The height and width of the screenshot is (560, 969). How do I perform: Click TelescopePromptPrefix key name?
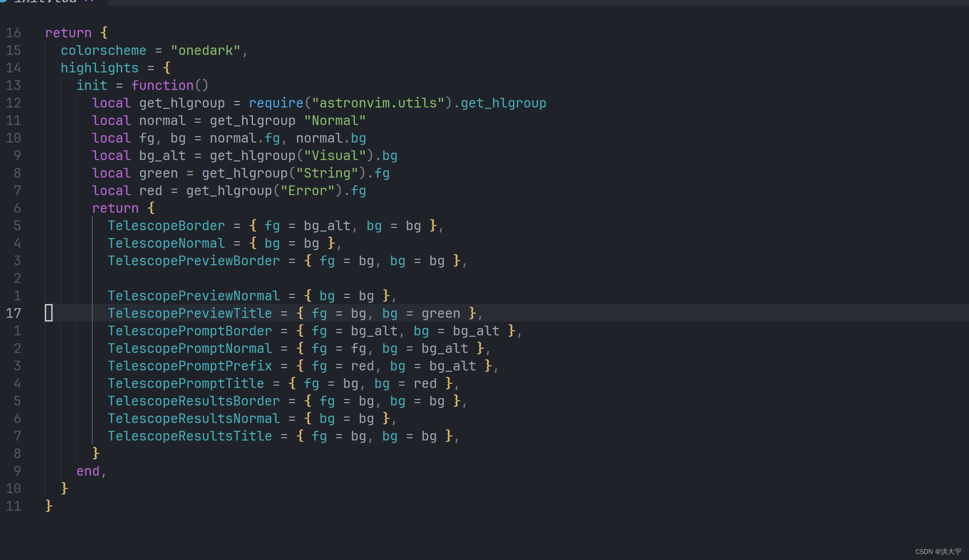tap(190, 366)
